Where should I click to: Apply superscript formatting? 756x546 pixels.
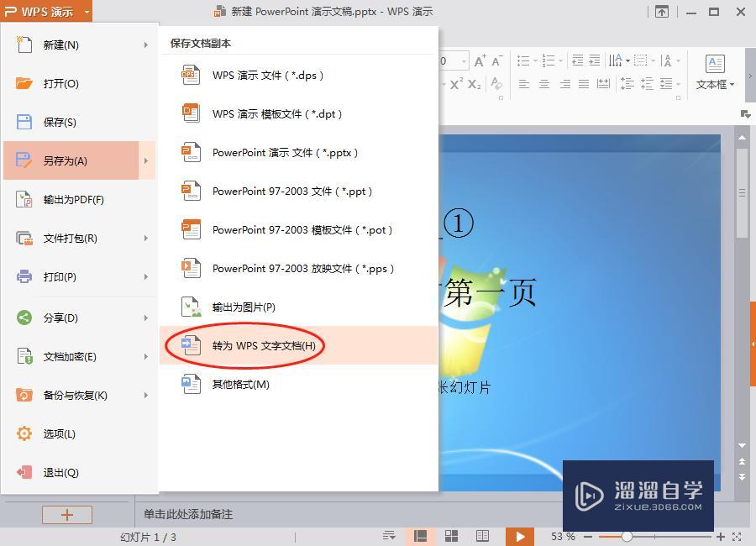point(457,84)
